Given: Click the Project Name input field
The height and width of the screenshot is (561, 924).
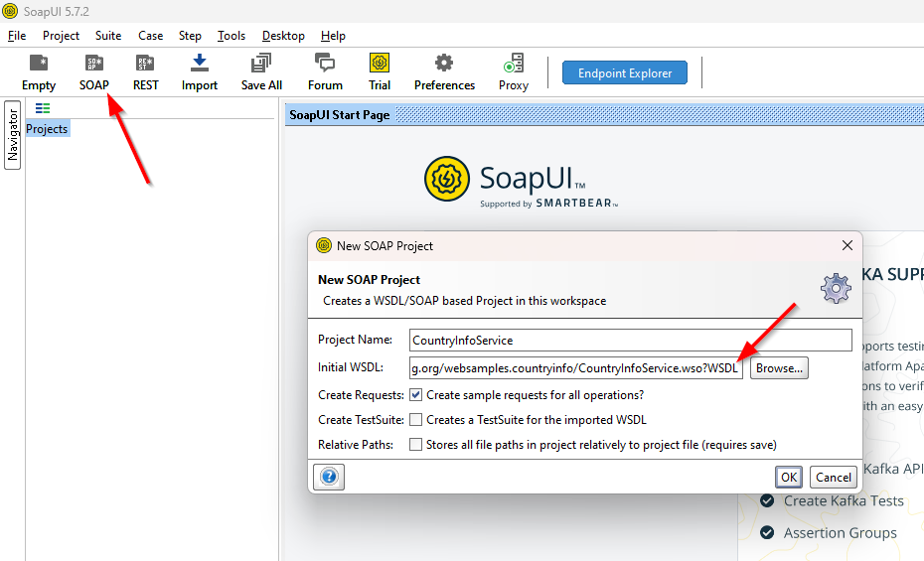Looking at the screenshot, I should pyautogui.click(x=630, y=341).
